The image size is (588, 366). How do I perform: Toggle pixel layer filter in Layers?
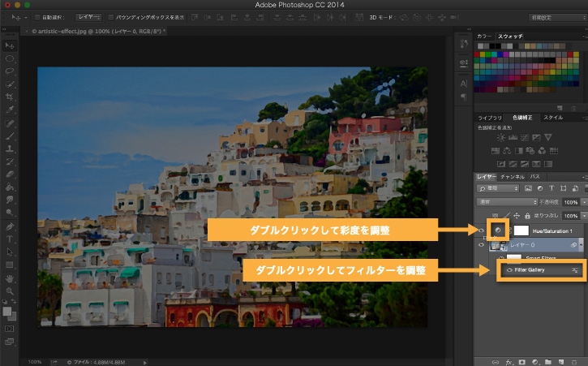click(x=528, y=188)
